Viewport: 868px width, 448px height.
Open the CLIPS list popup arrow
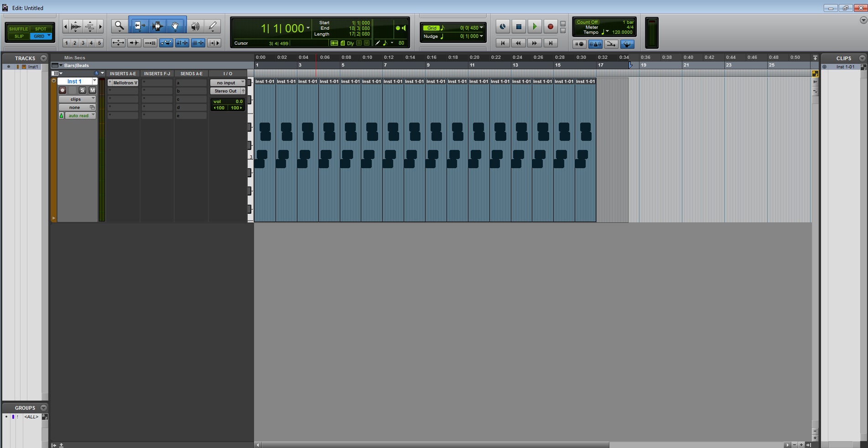[x=862, y=58]
